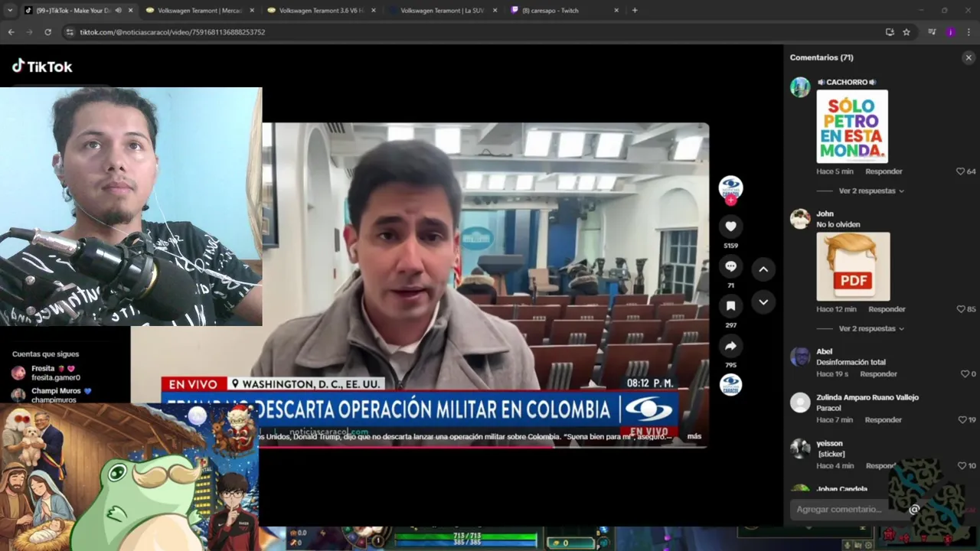Like Abel's comment
The height and width of the screenshot is (551, 980).
coord(964,374)
